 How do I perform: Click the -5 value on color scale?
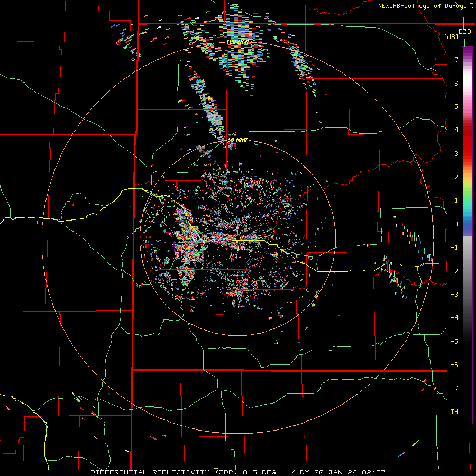coord(454,342)
